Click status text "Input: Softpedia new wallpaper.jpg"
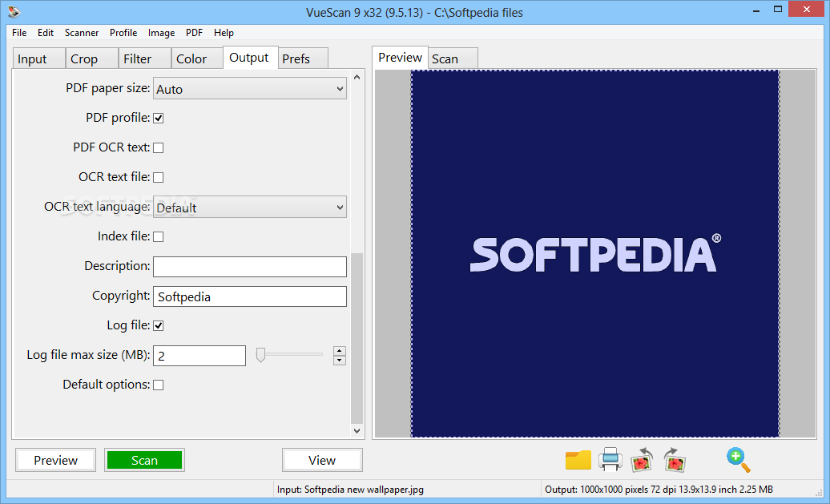Screen dimensions: 830x504 350,490
